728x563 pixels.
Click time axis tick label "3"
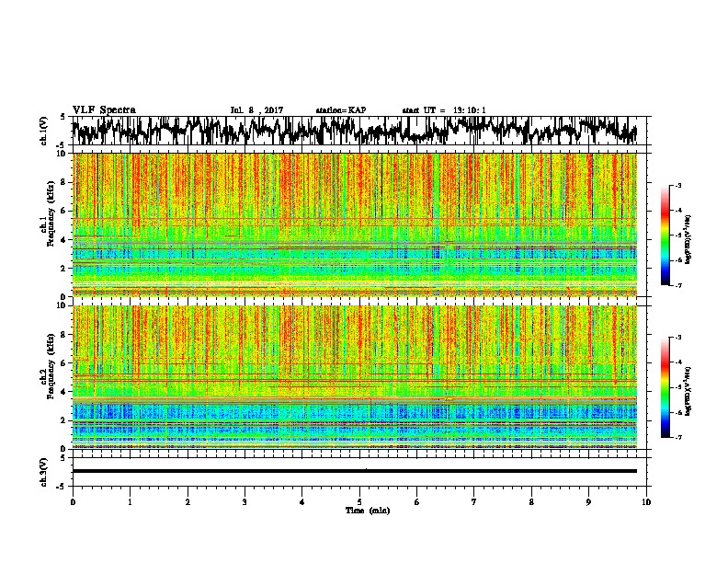point(245,502)
